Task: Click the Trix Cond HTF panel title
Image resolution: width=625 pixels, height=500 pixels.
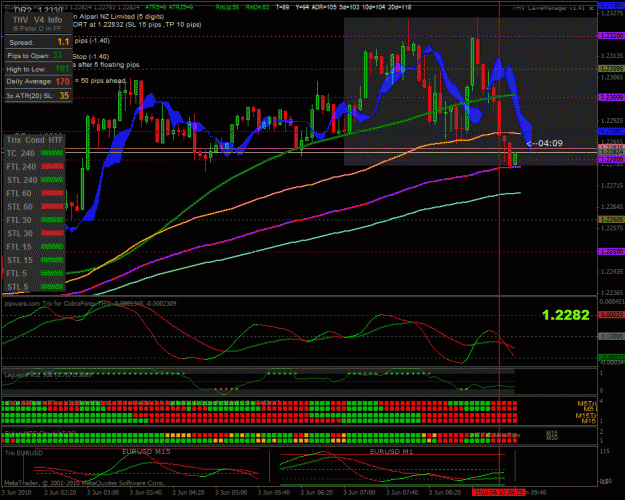Action: 35,140
